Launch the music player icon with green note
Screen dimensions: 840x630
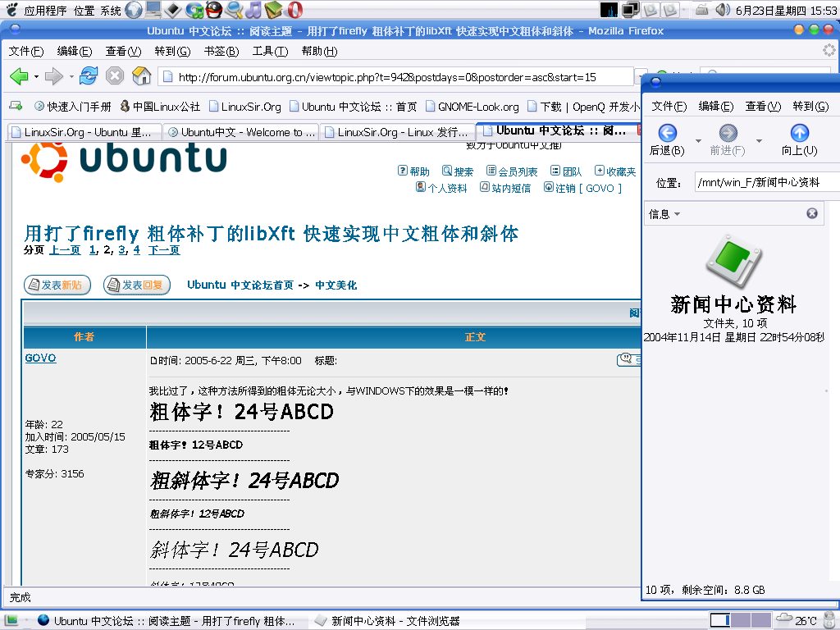point(194,10)
